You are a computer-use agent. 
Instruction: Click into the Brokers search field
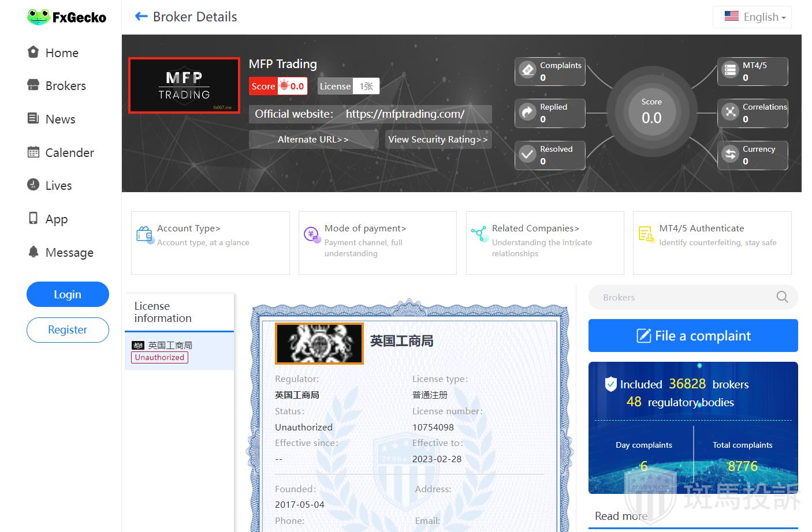click(681, 298)
